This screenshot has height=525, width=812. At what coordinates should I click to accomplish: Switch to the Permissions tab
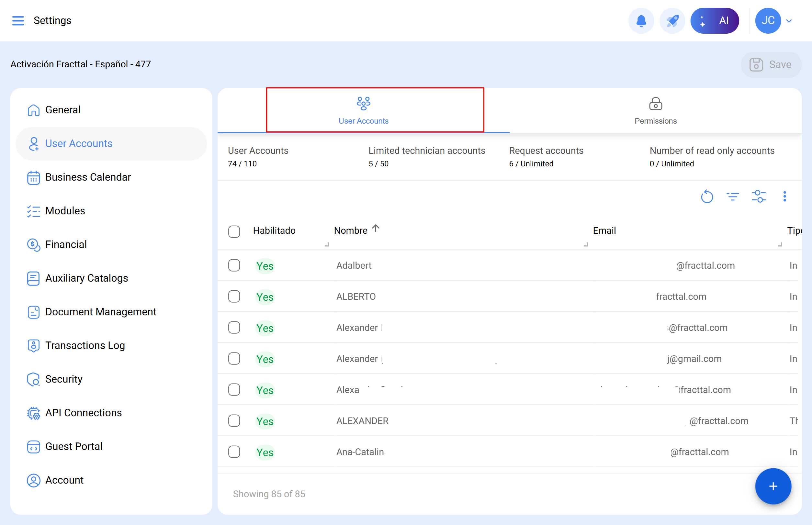tap(655, 111)
